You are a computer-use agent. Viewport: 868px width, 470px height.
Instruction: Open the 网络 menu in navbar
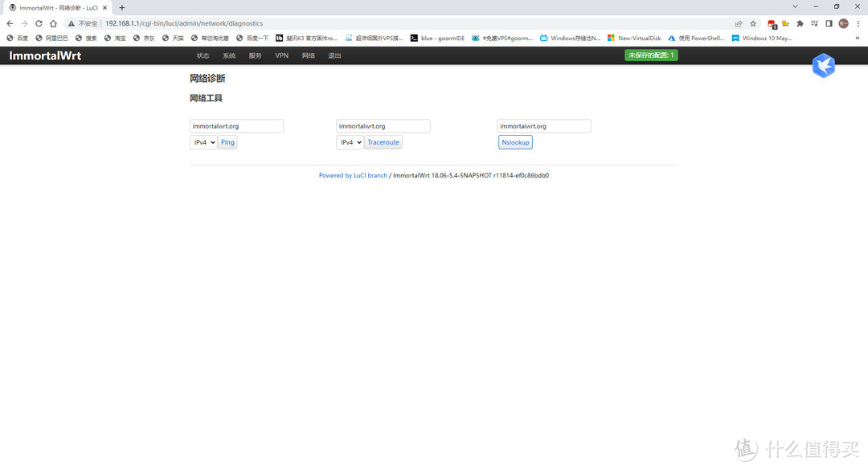click(x=309, y=55)
